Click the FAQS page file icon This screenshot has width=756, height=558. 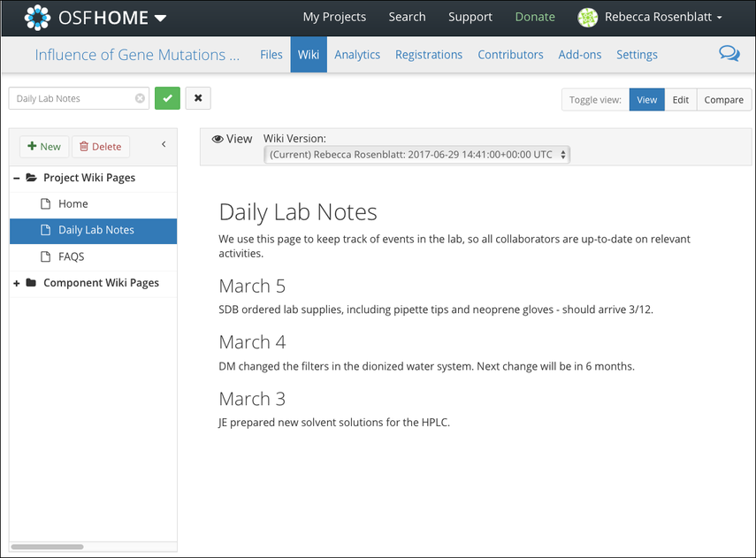46,256
